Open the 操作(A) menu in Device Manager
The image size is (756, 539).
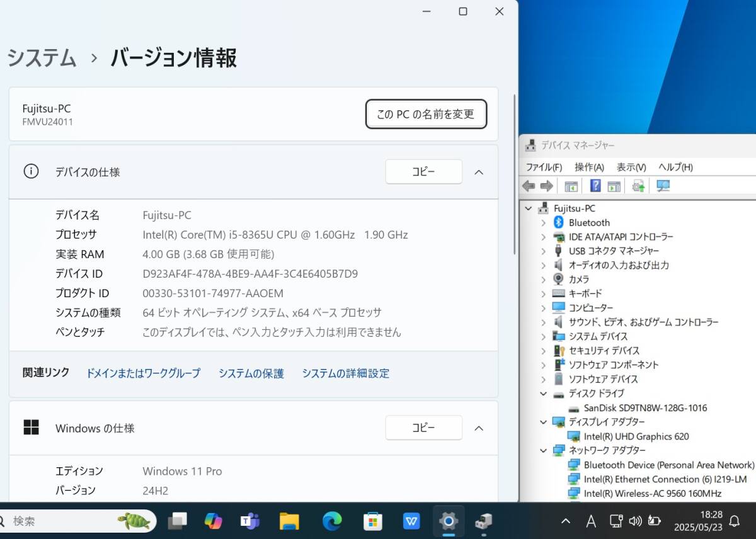click(x=589, y=167)
